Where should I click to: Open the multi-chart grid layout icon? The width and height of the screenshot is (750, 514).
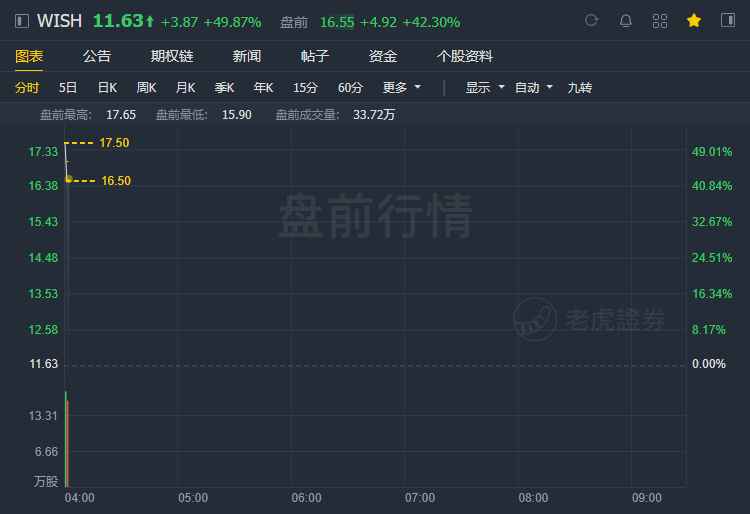[x=660, y=21]
